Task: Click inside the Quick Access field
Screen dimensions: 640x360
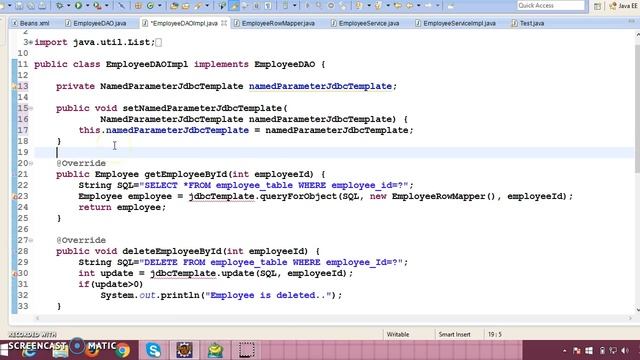Action: pos(551,5)
